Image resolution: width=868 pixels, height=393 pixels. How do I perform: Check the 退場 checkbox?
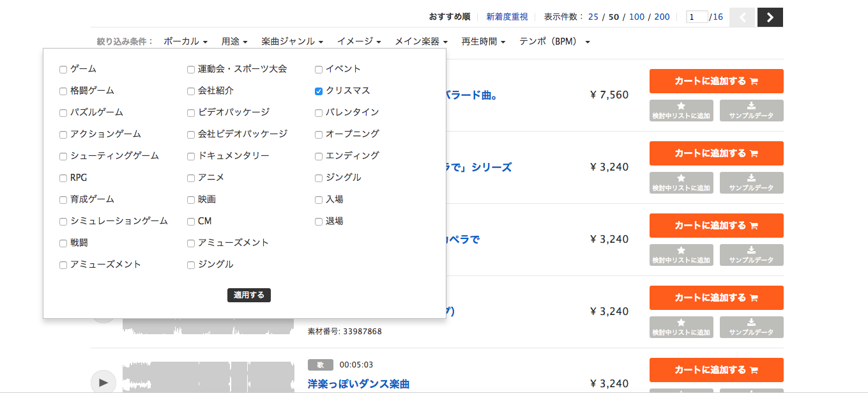tap(319, 222)
